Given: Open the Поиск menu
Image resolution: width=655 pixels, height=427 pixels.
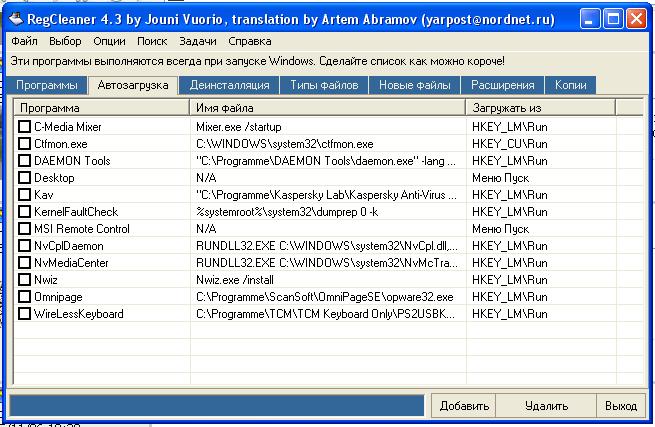Looking at the screenshot, I should (x=152, y=41).
